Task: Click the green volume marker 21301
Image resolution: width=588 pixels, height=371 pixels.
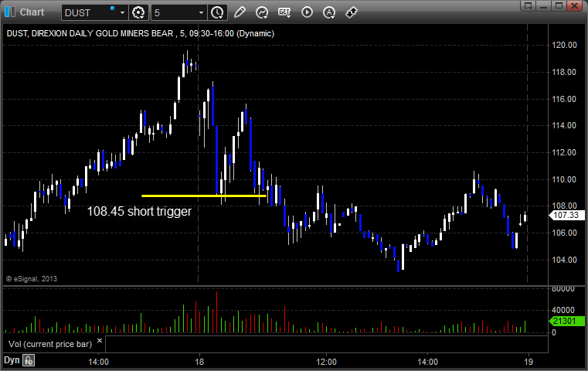Action: click(566, 321)
